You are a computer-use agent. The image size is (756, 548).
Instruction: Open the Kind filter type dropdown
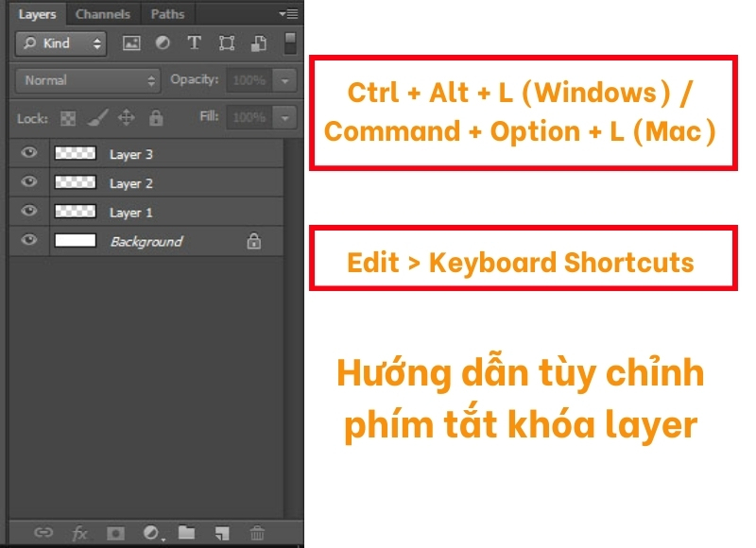tap(60, 43)
